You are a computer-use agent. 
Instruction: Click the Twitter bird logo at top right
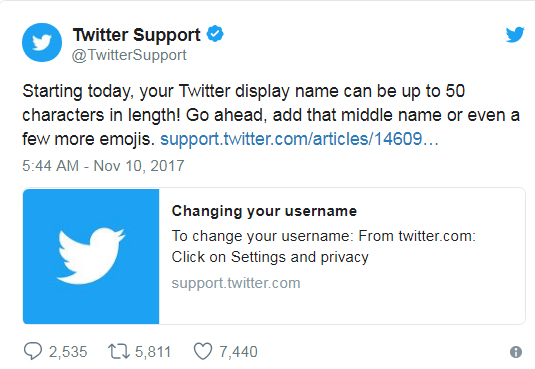pyautogui.click(x=515, y=34)
